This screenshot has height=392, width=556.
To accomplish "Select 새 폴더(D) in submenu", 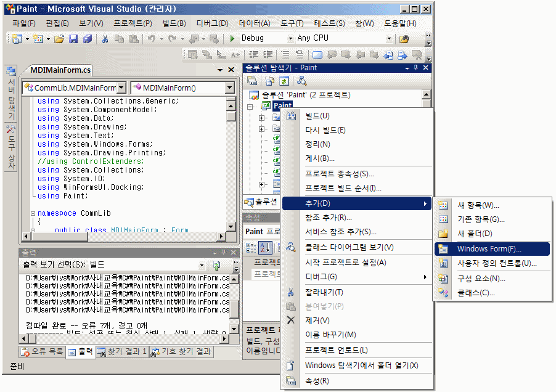I will click(x=492, y=234).
